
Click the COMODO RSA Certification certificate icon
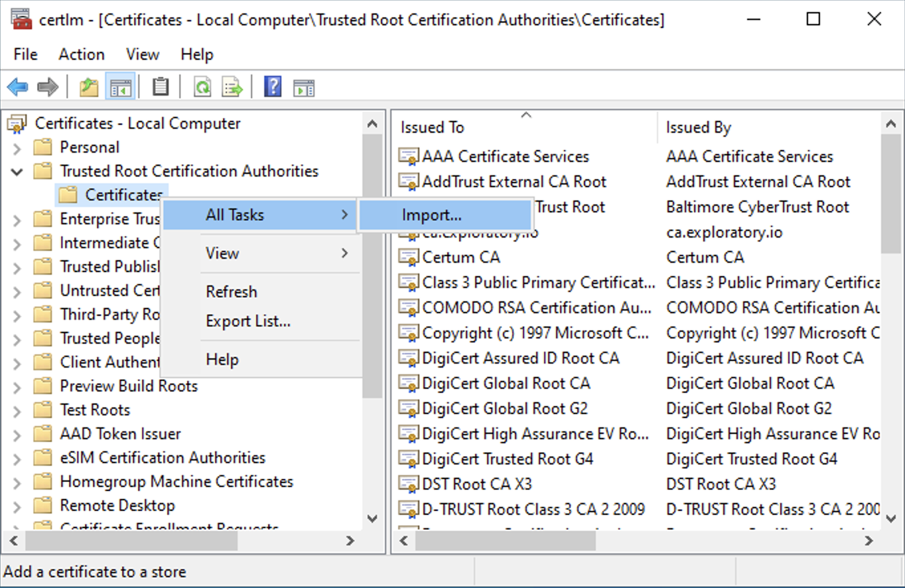pos(409,308)
